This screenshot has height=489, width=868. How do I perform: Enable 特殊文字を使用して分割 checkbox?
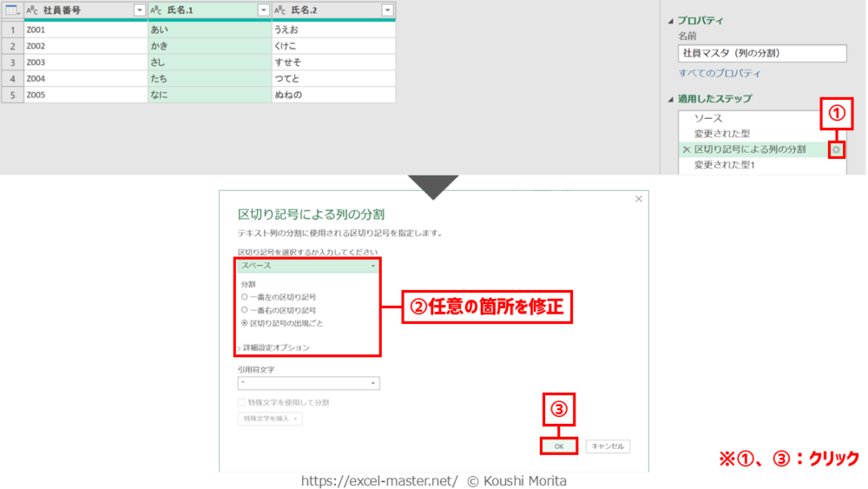pyautogui.click(x=242, y=402)
